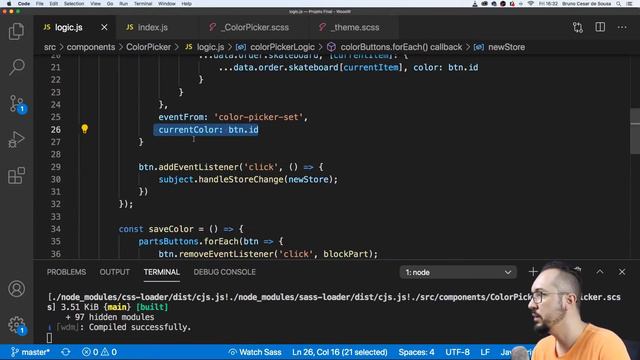The image size is (640, 360).
Task: Click src in the breadcrumb
Action: (x=50, y=47)
